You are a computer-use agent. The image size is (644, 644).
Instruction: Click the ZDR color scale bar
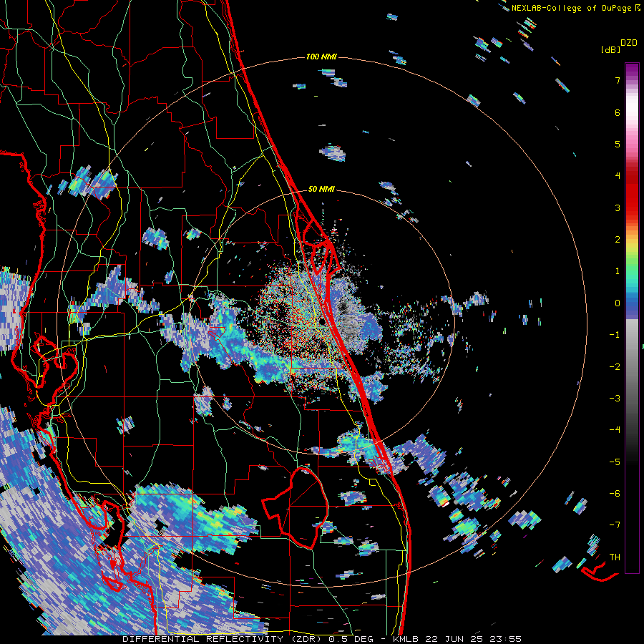point(632,318)
